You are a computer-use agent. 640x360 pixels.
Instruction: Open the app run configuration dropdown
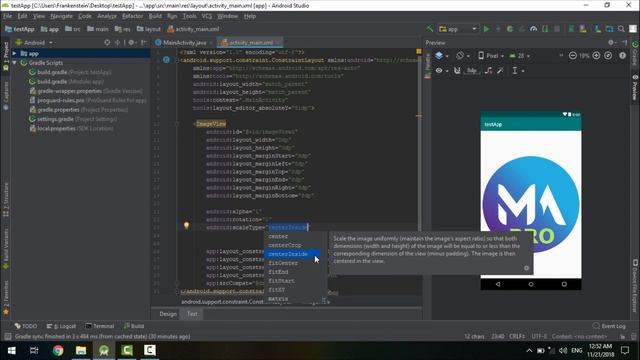pos(458,29)
